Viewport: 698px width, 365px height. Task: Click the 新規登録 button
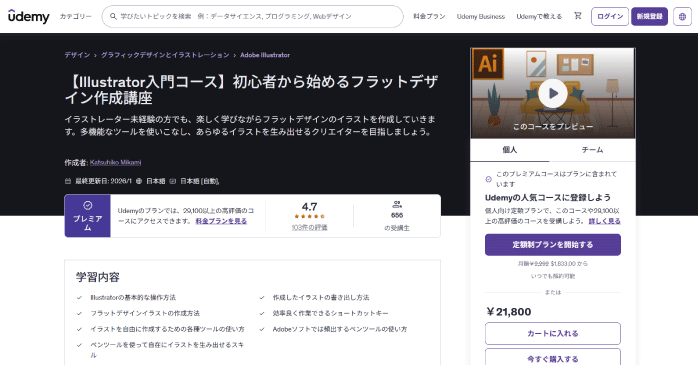pos(649,16)
